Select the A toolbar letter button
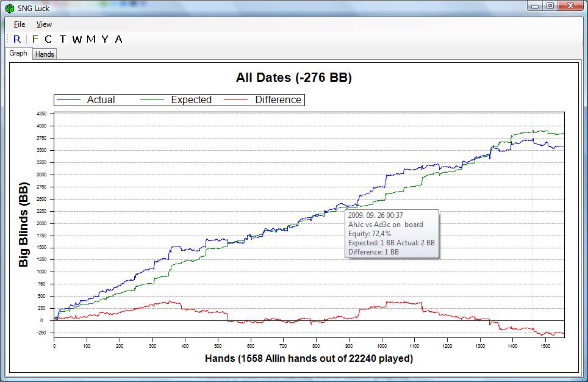The width and height of the screenshot is (588, 382). [x=118, y=39]
